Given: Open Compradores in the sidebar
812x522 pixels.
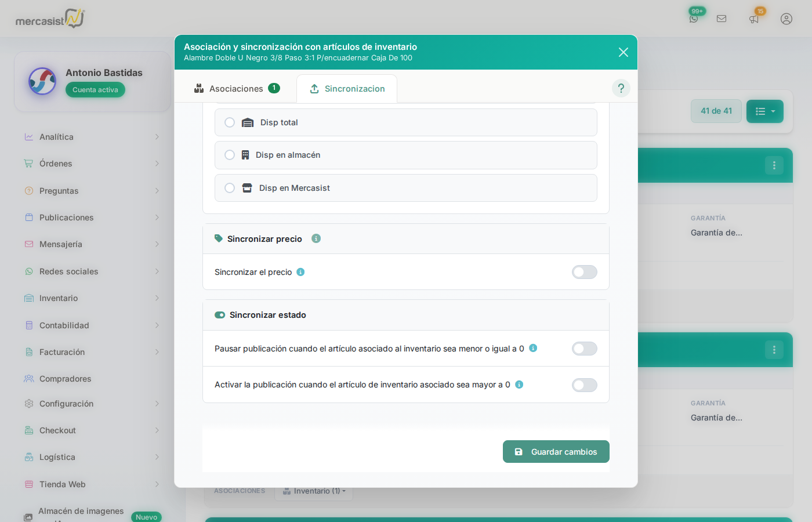Looking at the screenshot, I should pos(65,379).
